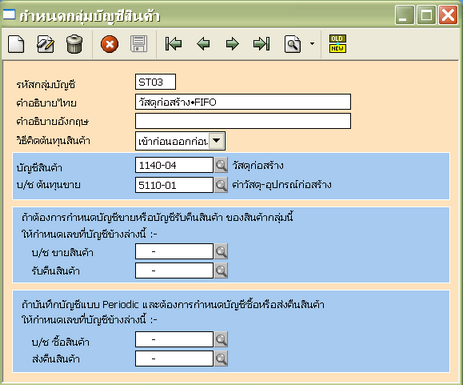Click the 5110-01 cost of sales field
463x385 pixels.
[x=174, y=185]
